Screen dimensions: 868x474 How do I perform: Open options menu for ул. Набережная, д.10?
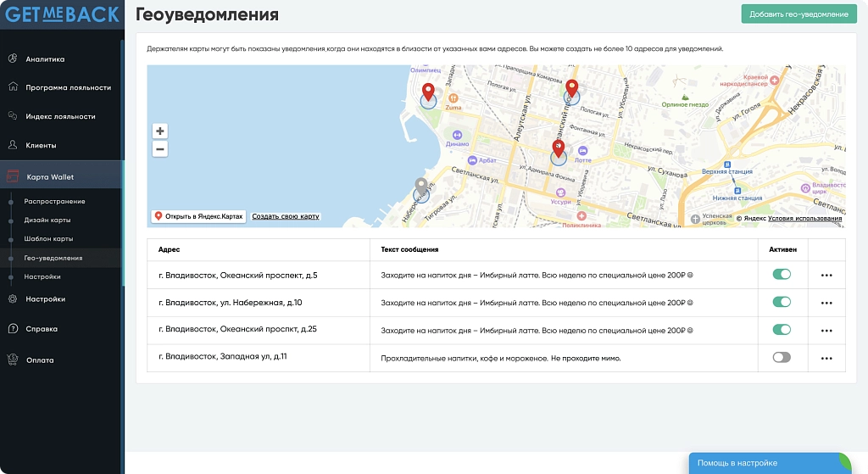[826, 303]
